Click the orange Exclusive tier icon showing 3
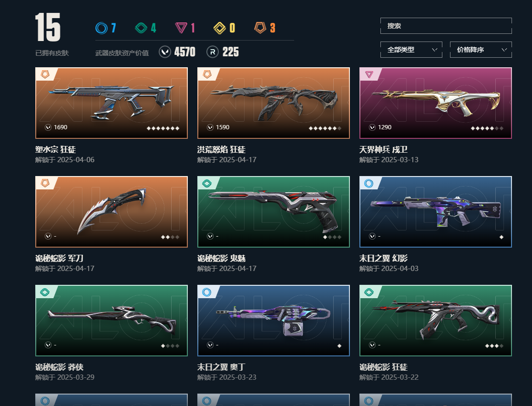Viewport: 532px width, 406px height. (260, 28)
